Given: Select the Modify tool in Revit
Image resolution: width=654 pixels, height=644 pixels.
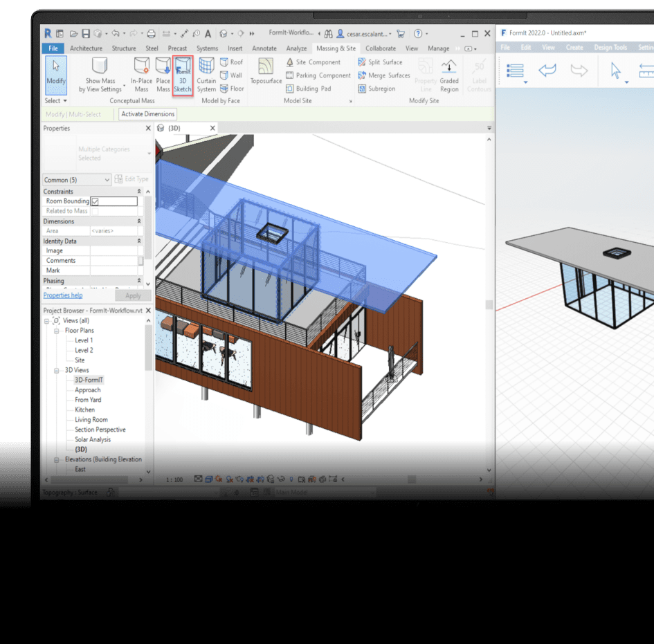Looking at the screenshot, I should coord(56,75).
